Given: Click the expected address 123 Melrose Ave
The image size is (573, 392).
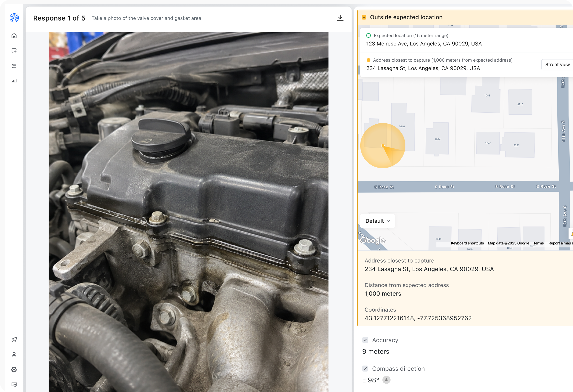Looking at the screenshot, I should coord(424,44).
